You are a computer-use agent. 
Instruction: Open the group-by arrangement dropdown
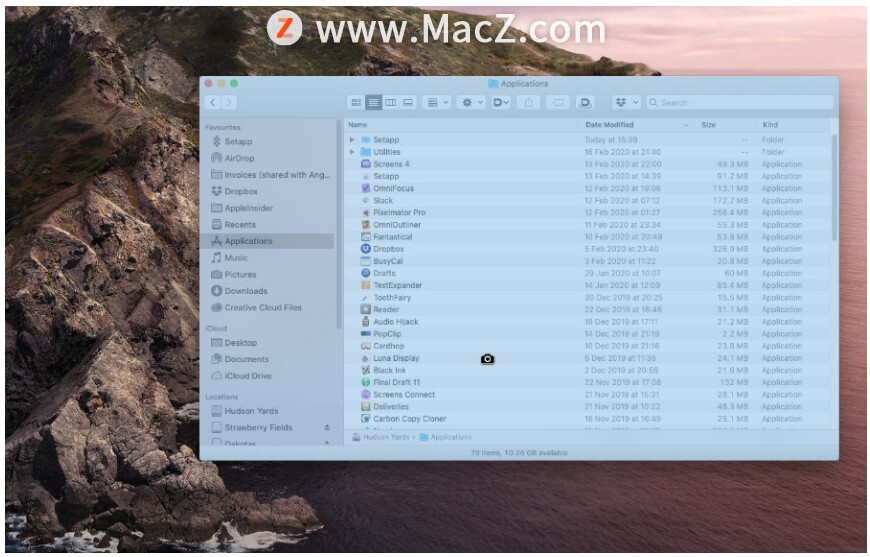pos(437,103)
